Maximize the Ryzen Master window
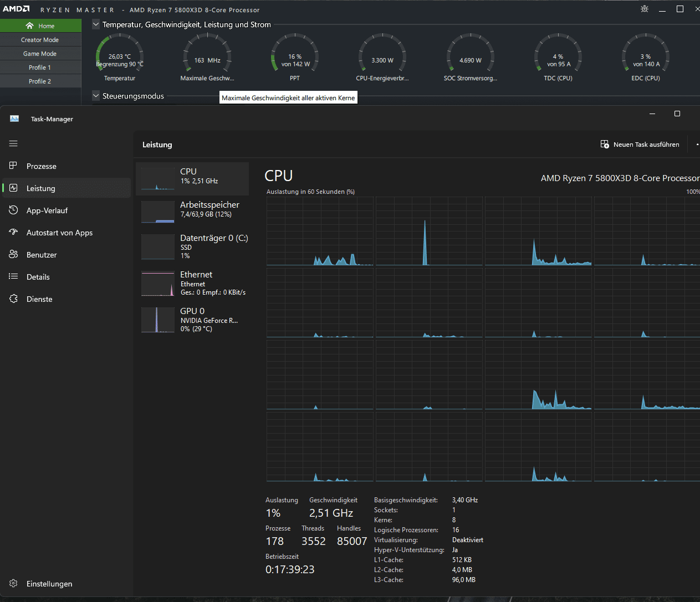This screenshot has width=700, height=602. pyautogui.click(x=680, y=9)
